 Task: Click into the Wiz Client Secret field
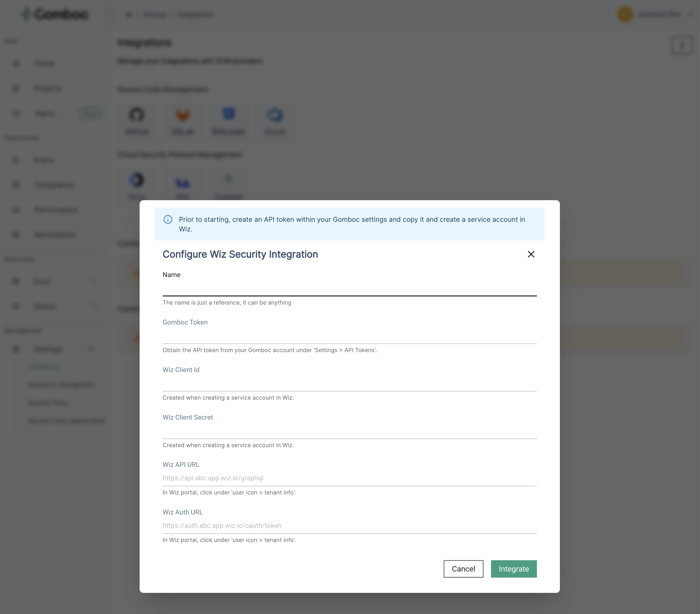pos(350,431)
